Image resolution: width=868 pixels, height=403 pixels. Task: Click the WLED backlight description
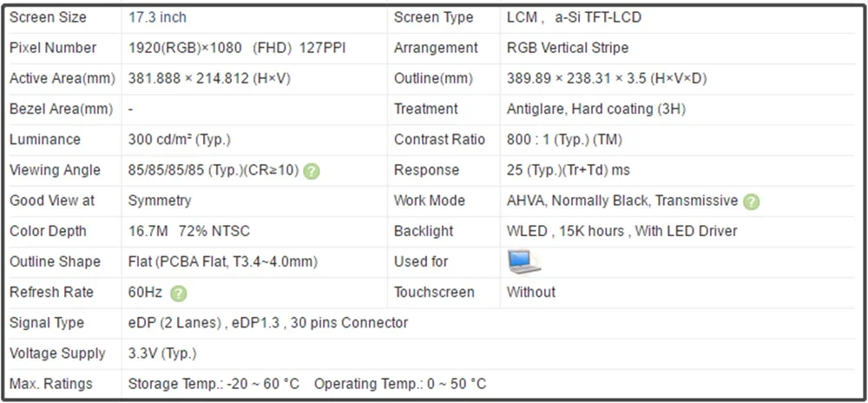click(x=621, y=231)
